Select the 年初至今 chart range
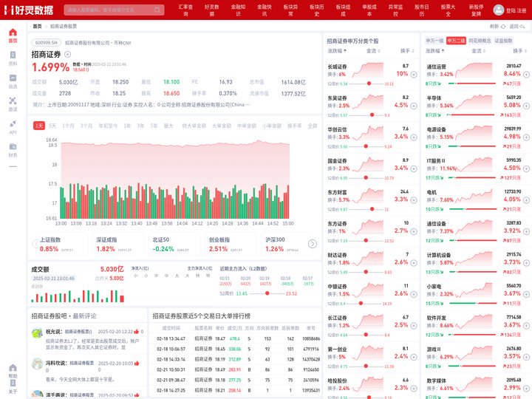 tap(108, 126)
